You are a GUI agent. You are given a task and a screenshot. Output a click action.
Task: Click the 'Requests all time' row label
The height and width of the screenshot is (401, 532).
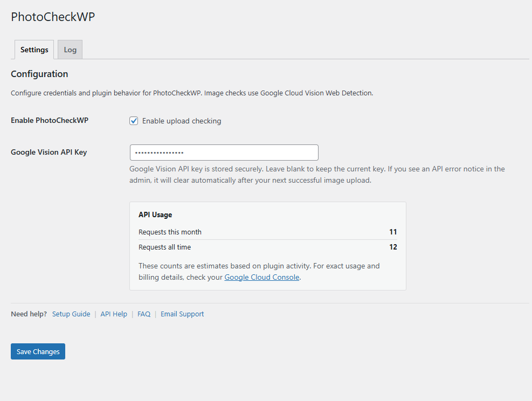coord(164,247)
